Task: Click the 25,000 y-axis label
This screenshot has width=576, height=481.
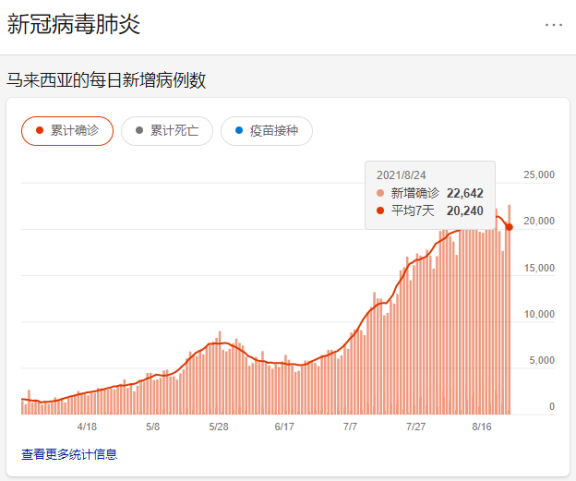Action: coord(539,175)
